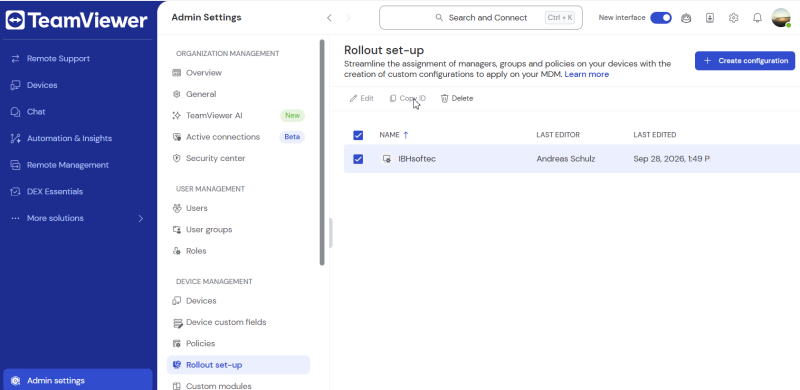The width and height of the screenshot is (800, 390).
Task: Click the IBHsoftec configuration name
Action: [x=417, y=159]
